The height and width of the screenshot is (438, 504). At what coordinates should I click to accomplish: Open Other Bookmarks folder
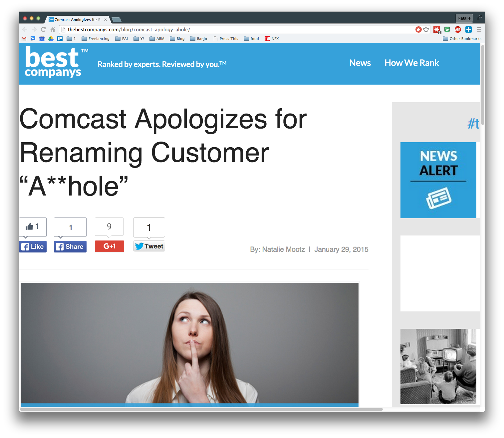[x=462, y=39]
